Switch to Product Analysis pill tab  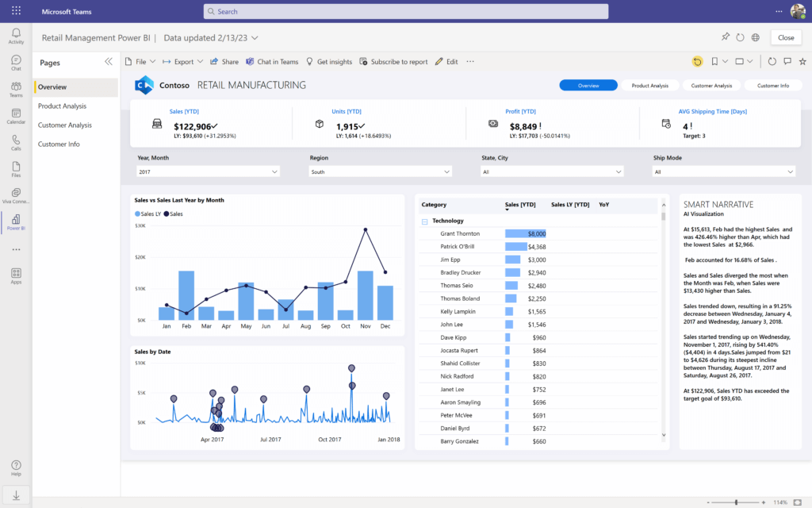pos(650,86)
